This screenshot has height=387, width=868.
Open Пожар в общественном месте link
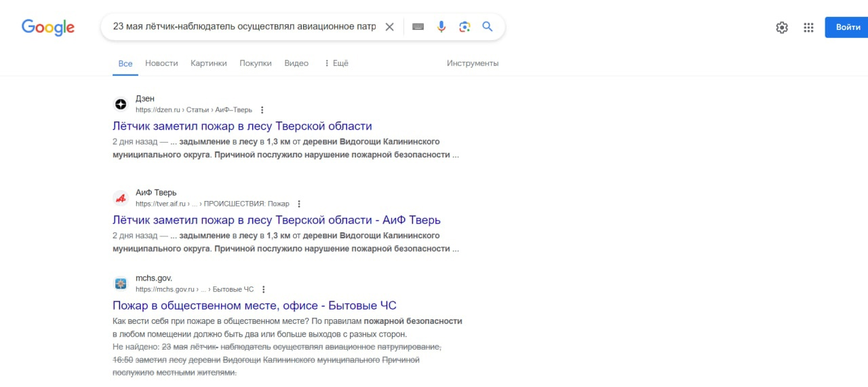click(254, 306)
